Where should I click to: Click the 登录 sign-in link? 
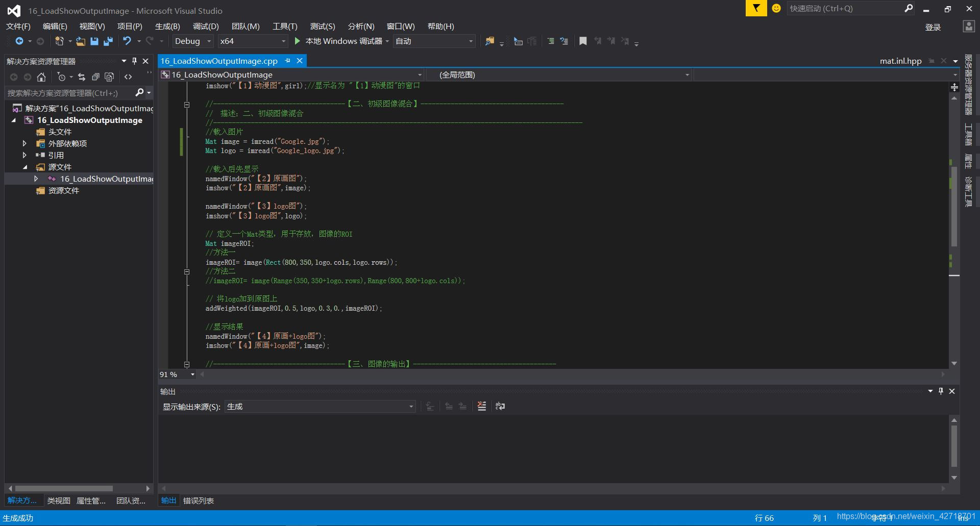coord(933,27)
